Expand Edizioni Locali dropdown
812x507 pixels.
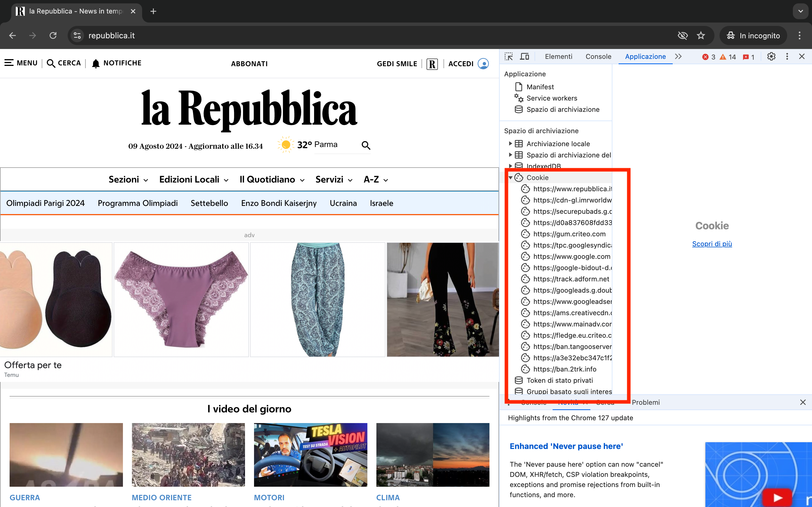click(194, 180)
